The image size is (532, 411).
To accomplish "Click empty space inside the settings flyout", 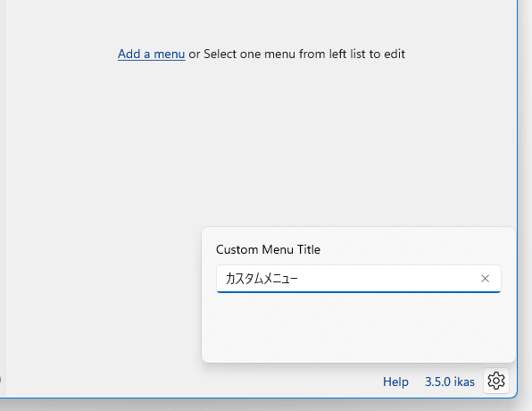I will pyautogui.click(x=358, y=328).
